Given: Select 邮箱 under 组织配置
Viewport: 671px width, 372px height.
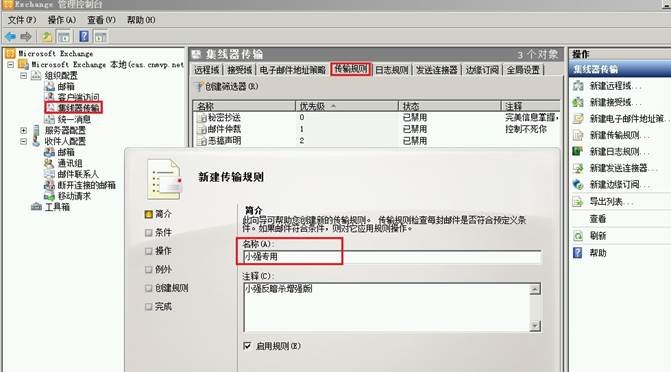Looking at the screenshot, I should coord(66,86).
